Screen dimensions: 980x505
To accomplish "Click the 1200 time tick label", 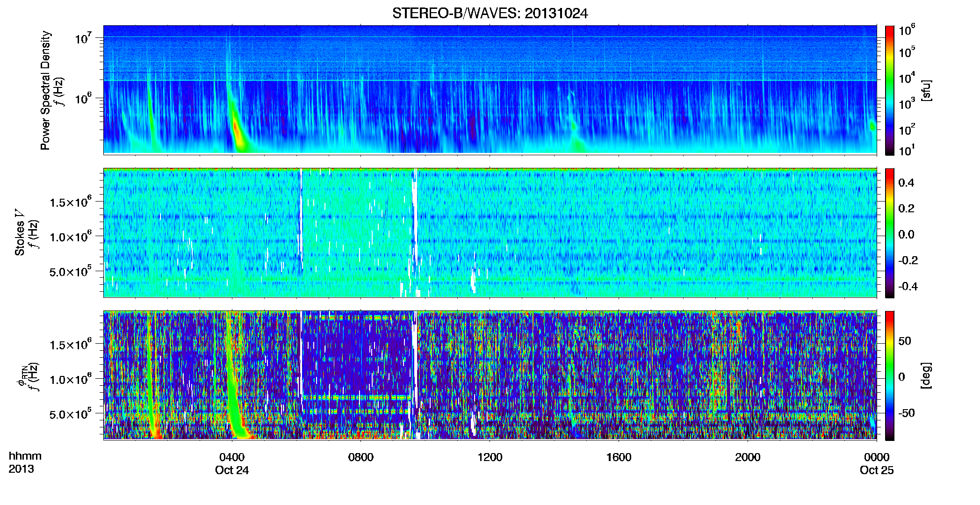I will [x=490, y=457].
